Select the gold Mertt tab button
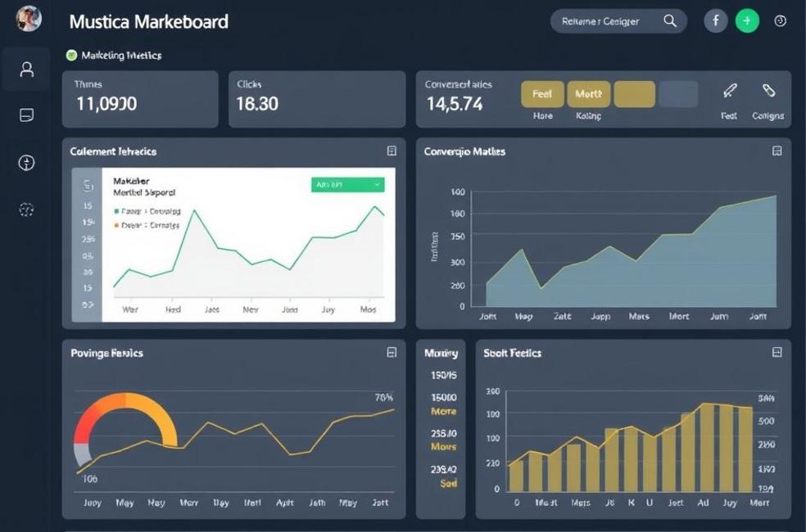The height and width of the screenshot is (532, 806). tap(588, 94)
